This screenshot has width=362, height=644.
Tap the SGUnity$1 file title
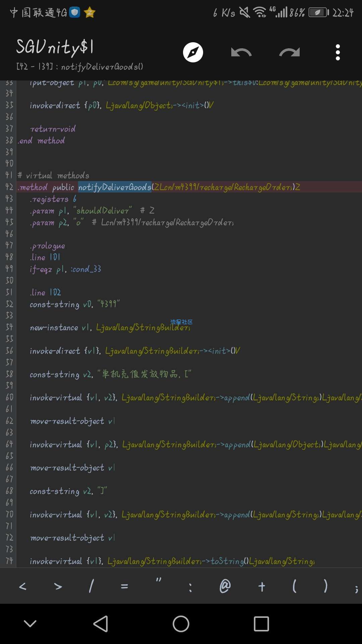coord(55,47)
